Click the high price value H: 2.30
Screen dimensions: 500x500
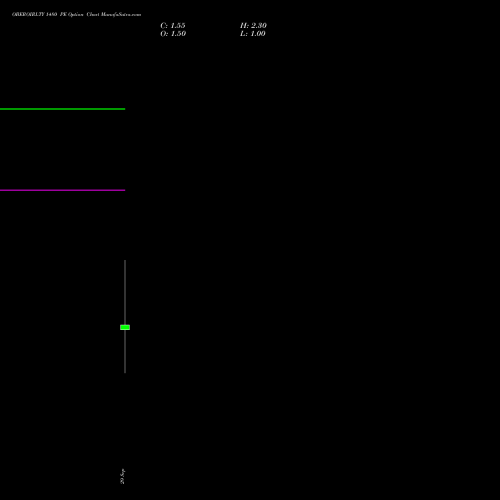pyautogui.click(x=253, y=26)
